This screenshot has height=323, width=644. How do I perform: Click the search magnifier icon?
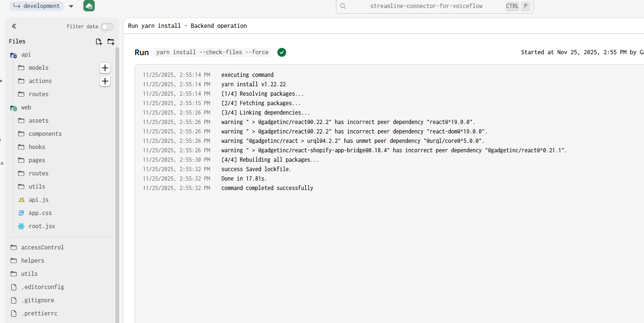tap(343, 6)
